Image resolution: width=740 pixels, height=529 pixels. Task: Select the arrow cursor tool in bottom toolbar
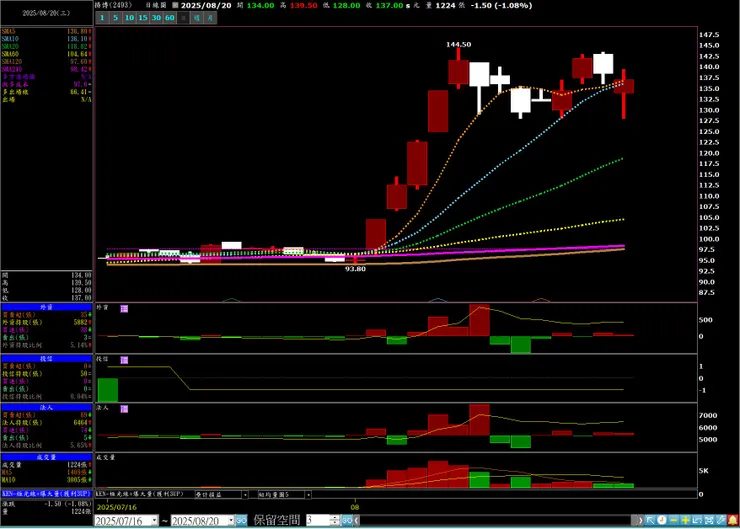pyautogui.click(x=650, y=520)
